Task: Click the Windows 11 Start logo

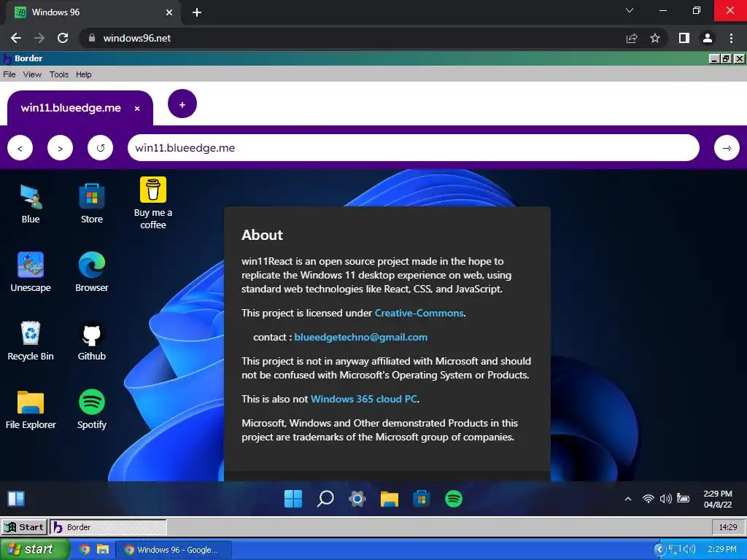Action: 293,499
